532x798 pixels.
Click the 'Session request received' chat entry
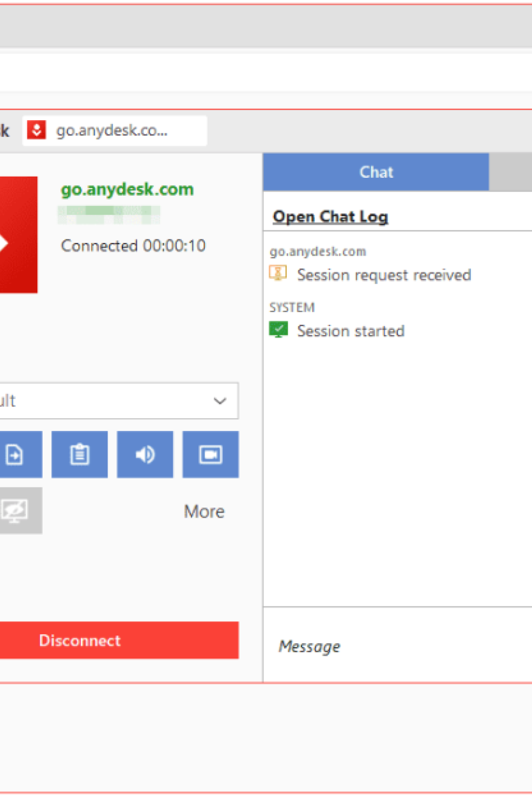click(x=384, y=275)
